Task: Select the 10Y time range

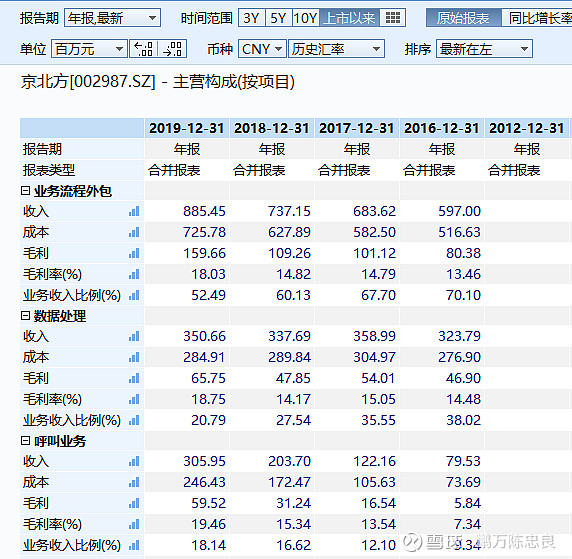Action: point(306,18)
